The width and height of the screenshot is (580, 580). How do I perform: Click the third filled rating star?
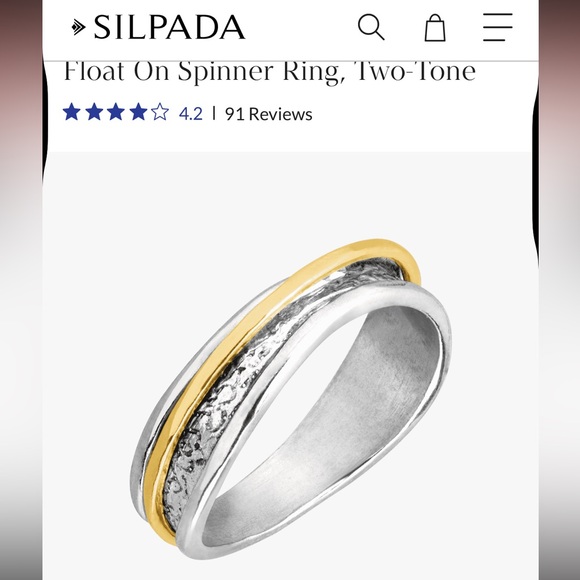(x=116, y=112)
